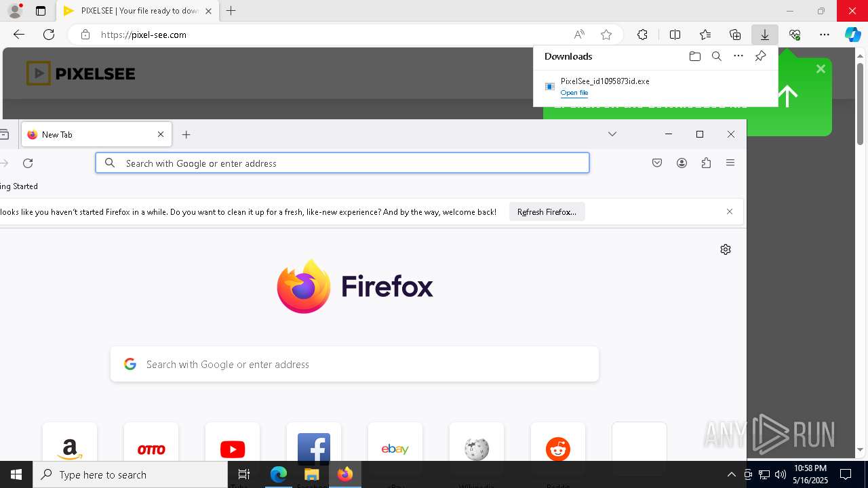Open Edge Settings and more menu

tap(825, 35)
